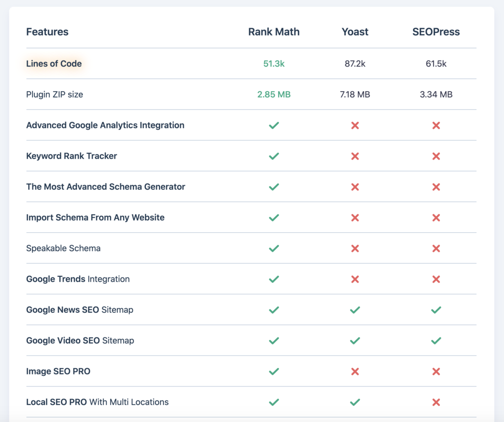Click Local SEO PRO With Multi Locations label
The image size is (504, 422).
[97, 402]
